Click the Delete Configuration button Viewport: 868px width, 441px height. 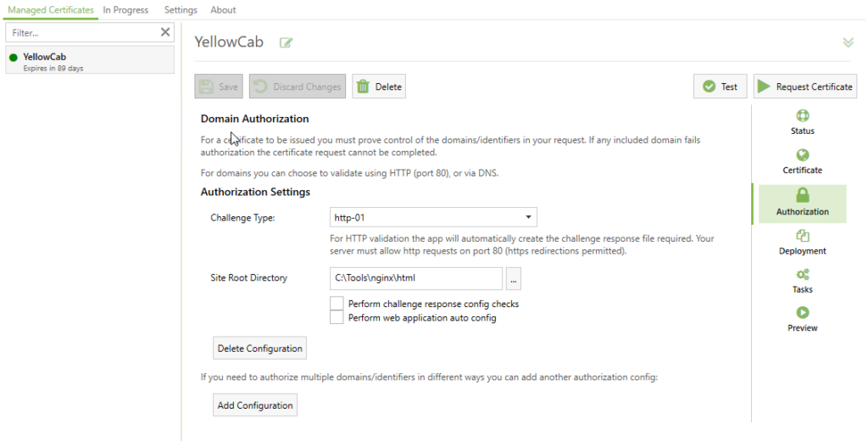[x=259, y=348]
